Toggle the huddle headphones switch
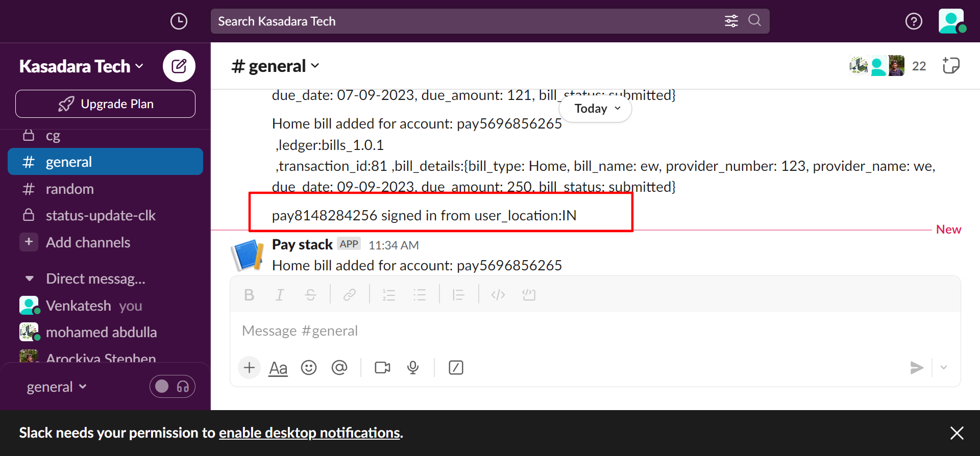Screen dimensions: 980x456 (173, 387)
